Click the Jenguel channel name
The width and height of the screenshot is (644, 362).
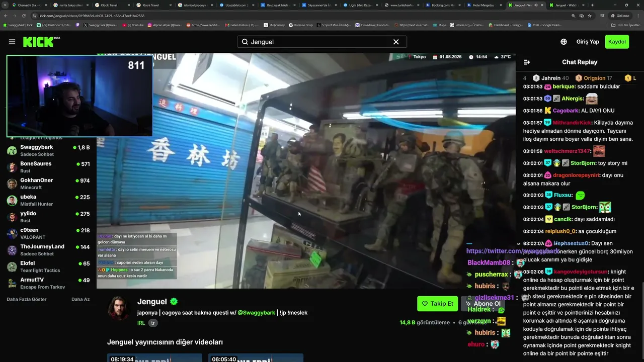[152, 302]
